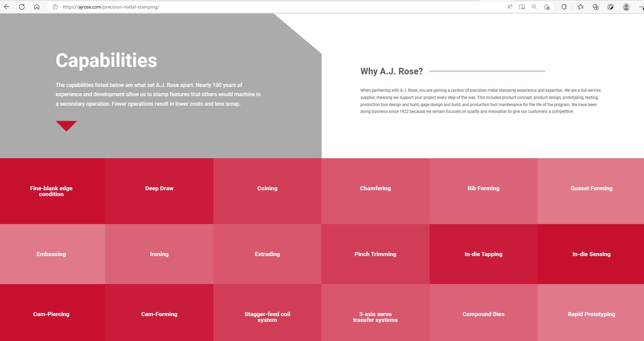Refresh the page with the reload icon

pos(22,7)
